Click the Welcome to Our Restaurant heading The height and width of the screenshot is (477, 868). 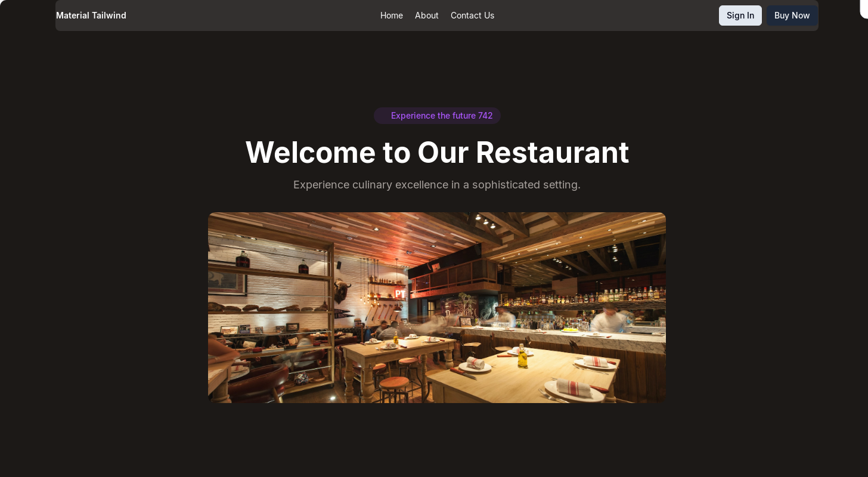click(x=437, y=152)
